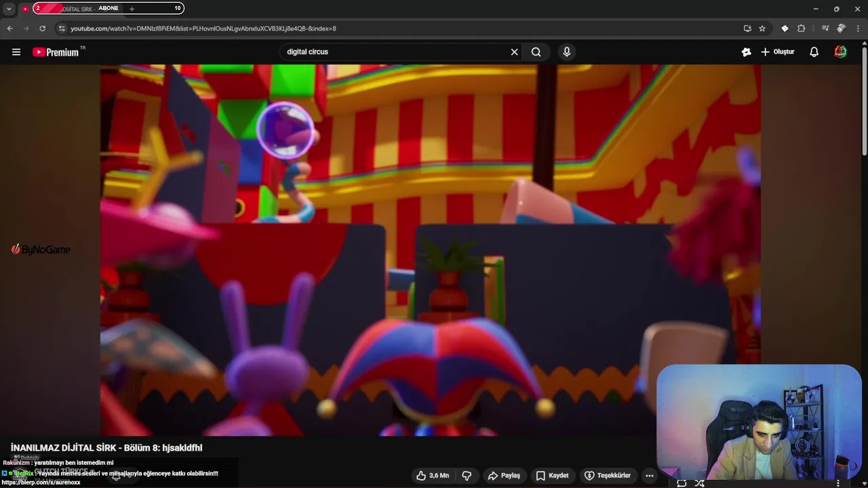Open media controls icon in Chrome toolbar
This screenshot has height=488, width=868.
pyautogui.click(x=825, y=28)
